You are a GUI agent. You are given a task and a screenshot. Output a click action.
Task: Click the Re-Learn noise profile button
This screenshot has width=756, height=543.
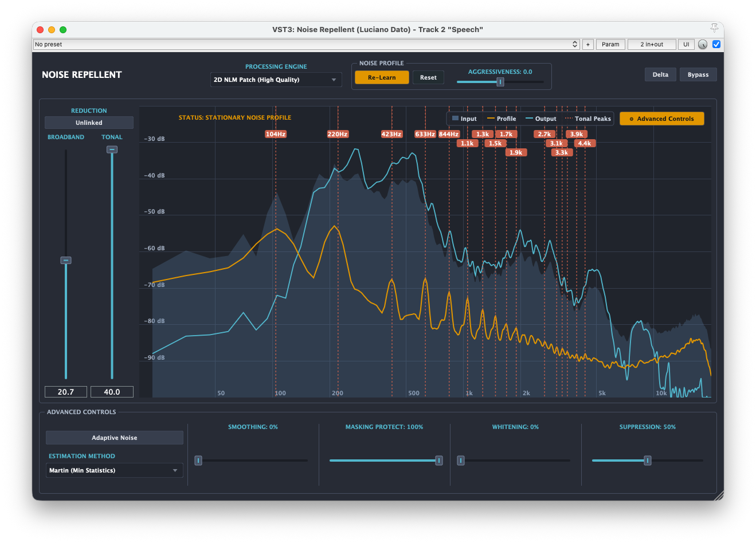click(382, 77)
